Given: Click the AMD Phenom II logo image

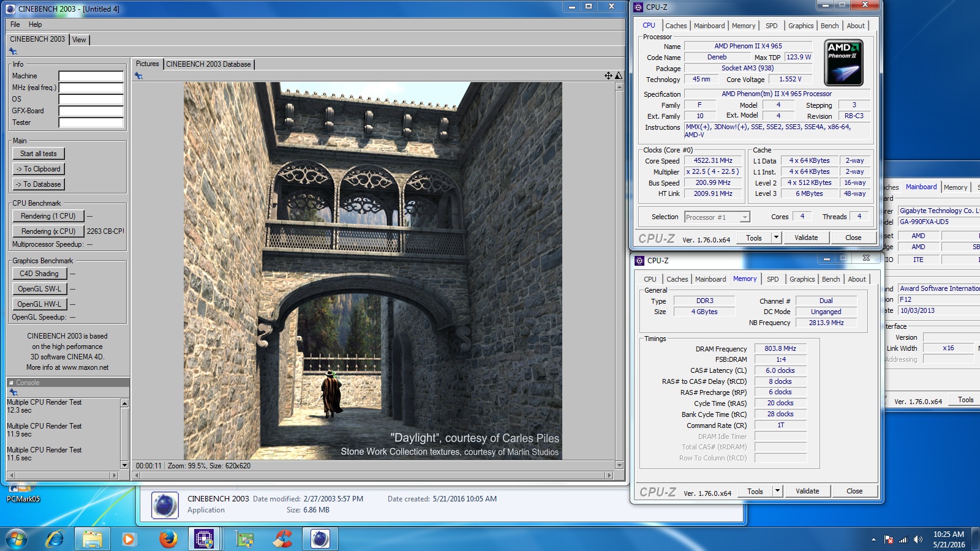Looking at the screenshot, I should tap(843, 62).
